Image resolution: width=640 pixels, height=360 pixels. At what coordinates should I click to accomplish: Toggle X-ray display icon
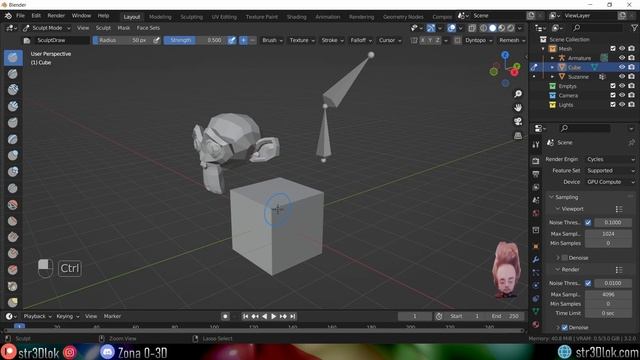(472, 28)
